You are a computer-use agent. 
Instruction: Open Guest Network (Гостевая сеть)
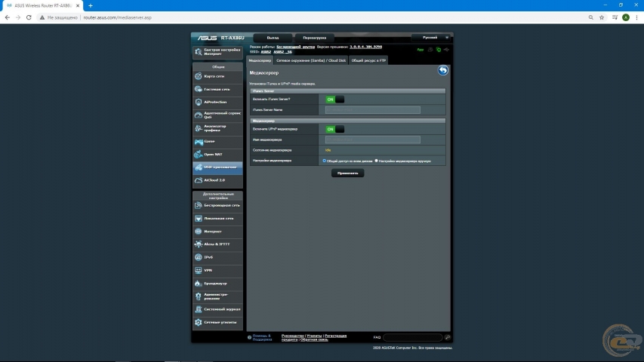pyautogui.click(x=217, y=89)
